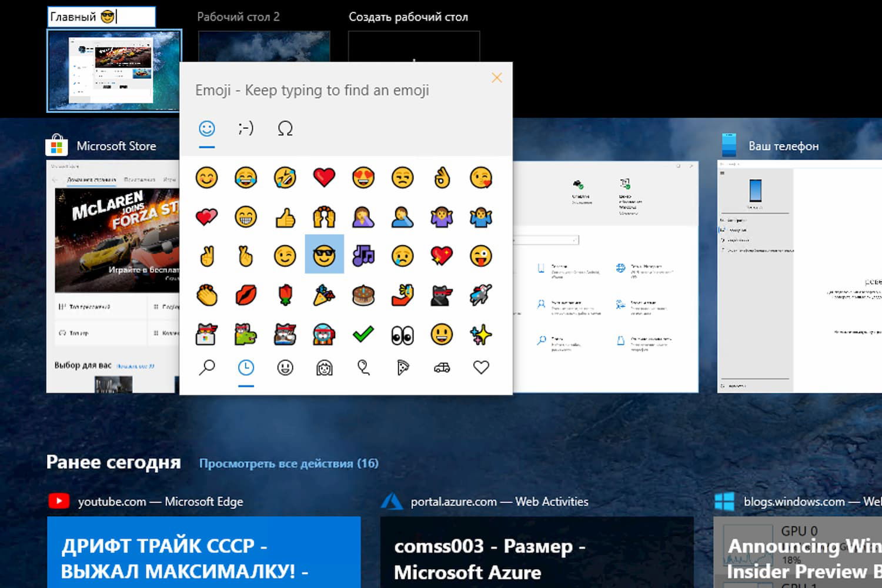Pick the hacker cat with laptop emoji
This screenshot has height=588, width=882.
[x=206, y=334]
